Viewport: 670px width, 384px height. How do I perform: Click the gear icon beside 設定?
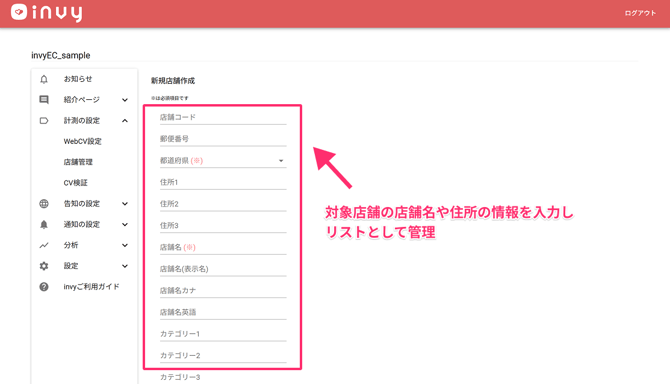tap(44, 266)
